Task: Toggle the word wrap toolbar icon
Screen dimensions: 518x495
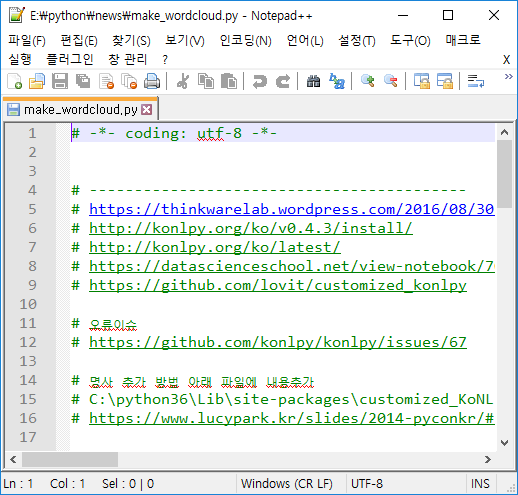Action: click(476, 81)
